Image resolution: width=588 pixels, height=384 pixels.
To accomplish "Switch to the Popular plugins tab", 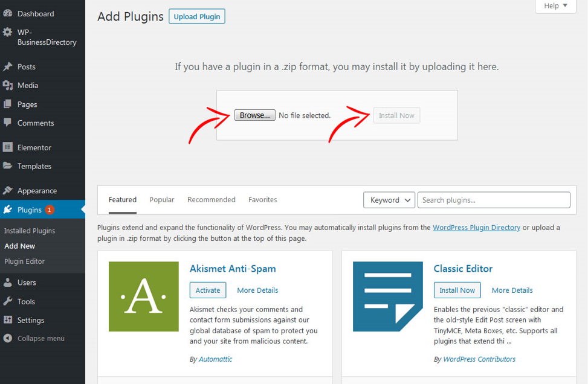I will pos(162,200).
